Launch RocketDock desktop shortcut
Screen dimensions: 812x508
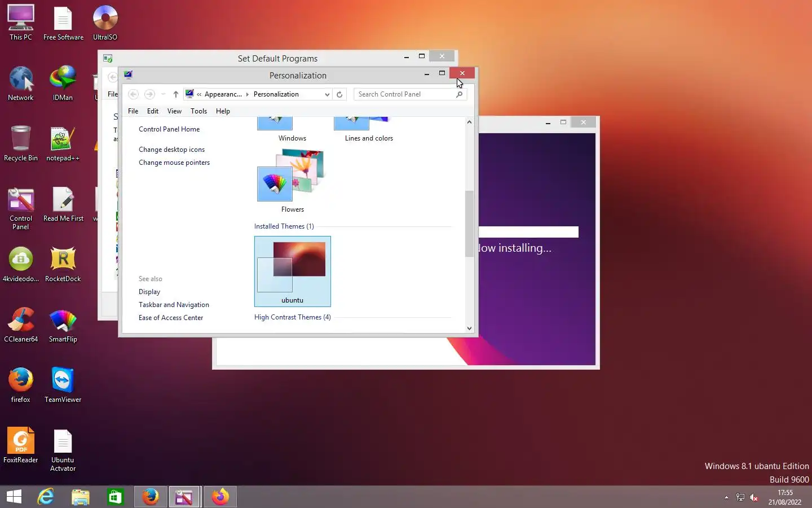[x=63, y=264]
